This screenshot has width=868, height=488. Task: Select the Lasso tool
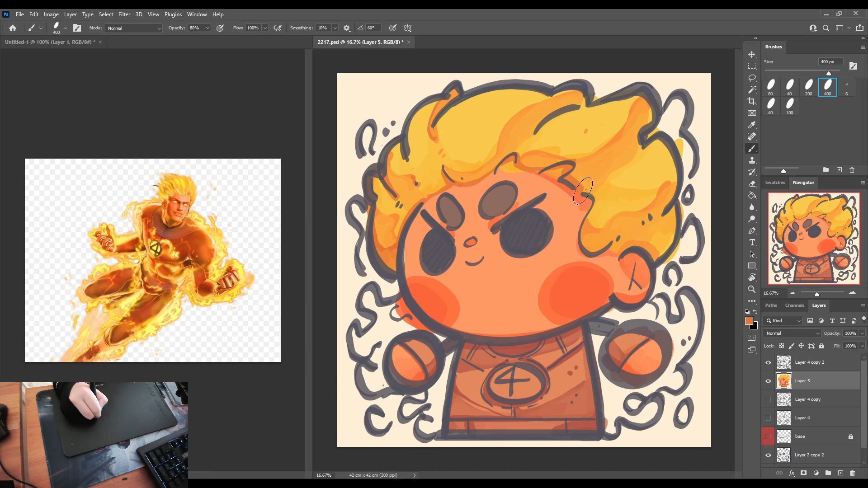point(752,78)
